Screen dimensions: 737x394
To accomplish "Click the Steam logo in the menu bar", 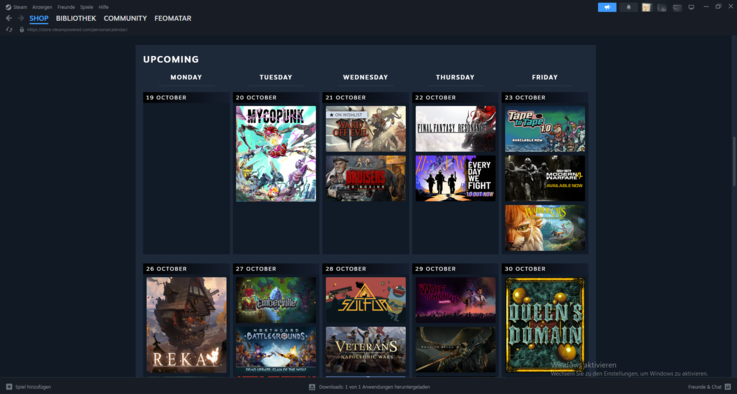I will click(8, 7).
